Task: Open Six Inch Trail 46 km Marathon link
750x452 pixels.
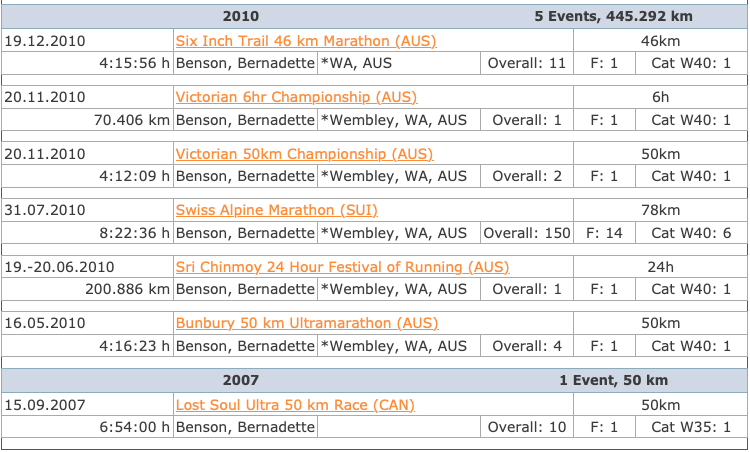Action: pyautogui.click(x=306, y=41)
